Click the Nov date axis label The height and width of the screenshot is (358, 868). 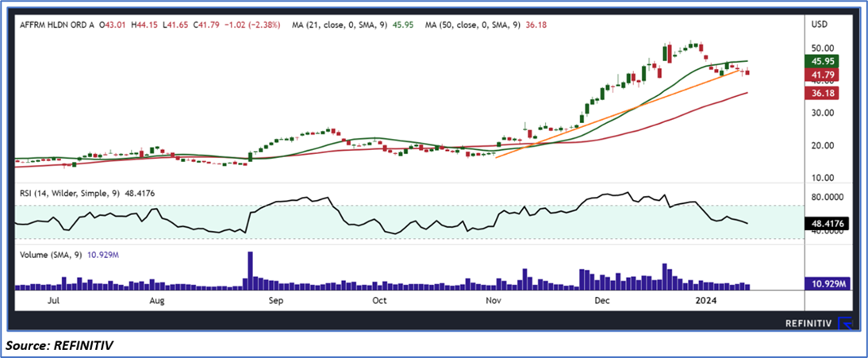pyautogui.click(x=493, y=301)
